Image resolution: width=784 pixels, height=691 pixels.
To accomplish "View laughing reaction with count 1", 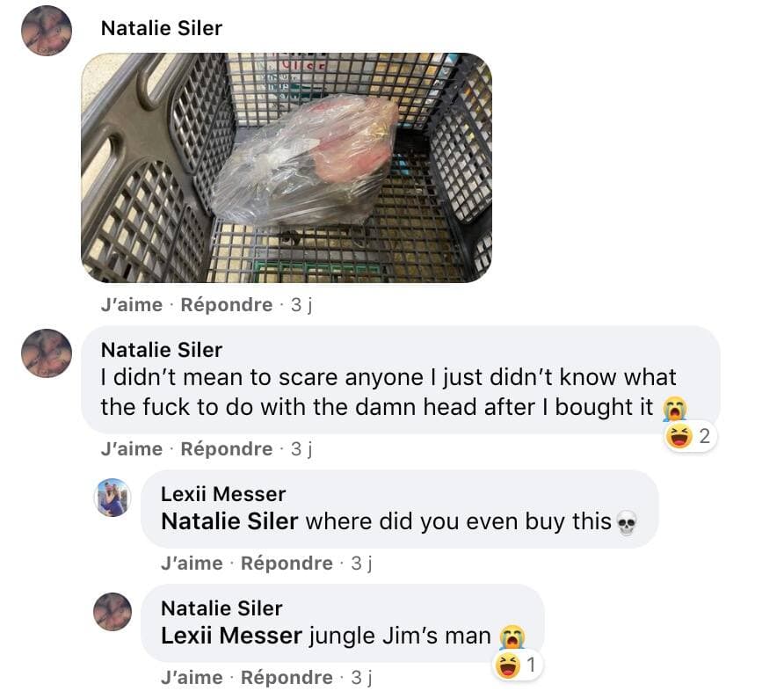I will [x=517, y=666].
